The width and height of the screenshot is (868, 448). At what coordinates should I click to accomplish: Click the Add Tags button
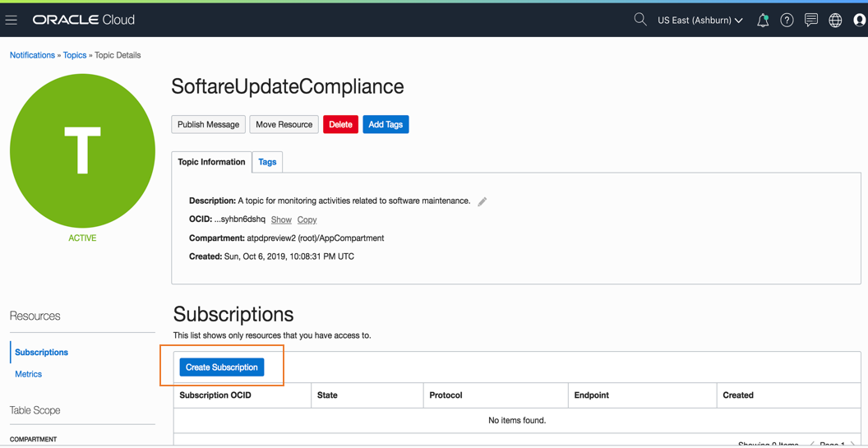coord(386,125)
